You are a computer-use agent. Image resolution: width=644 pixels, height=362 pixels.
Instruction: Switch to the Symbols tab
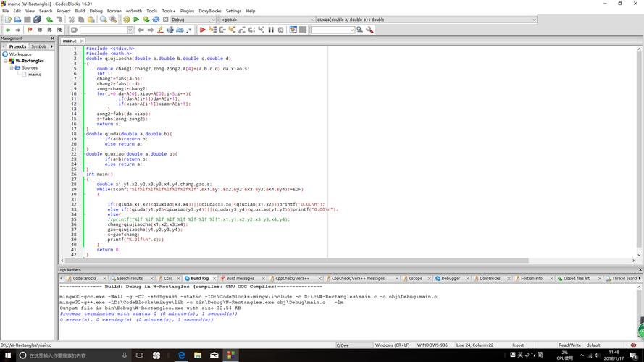(39, 46)
